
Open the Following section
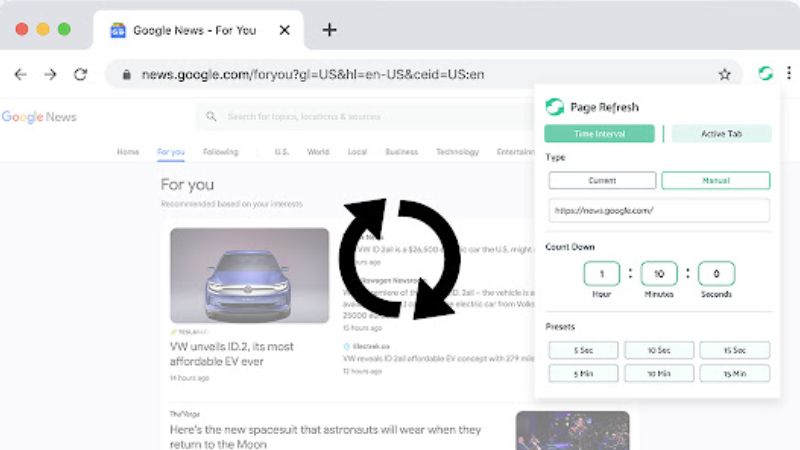pos(220,152)
